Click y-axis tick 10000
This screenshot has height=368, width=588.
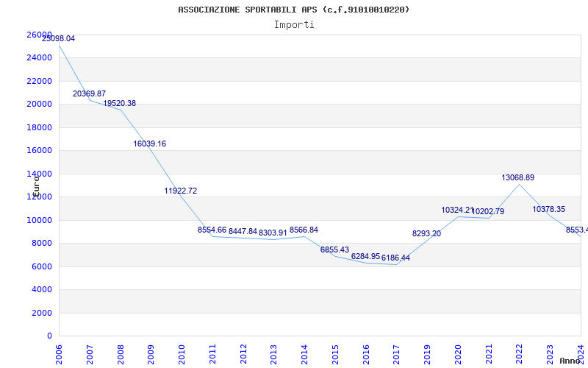40,220
